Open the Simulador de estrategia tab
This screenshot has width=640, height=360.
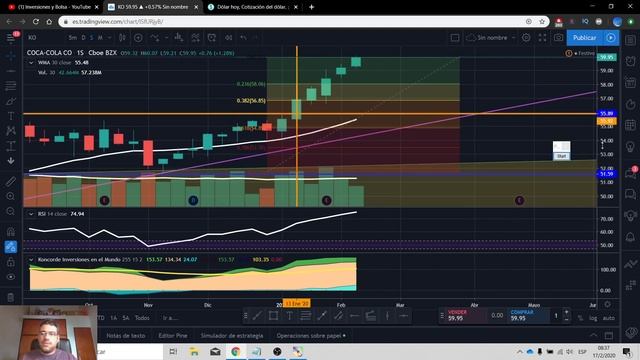click(x=232, y=336)
